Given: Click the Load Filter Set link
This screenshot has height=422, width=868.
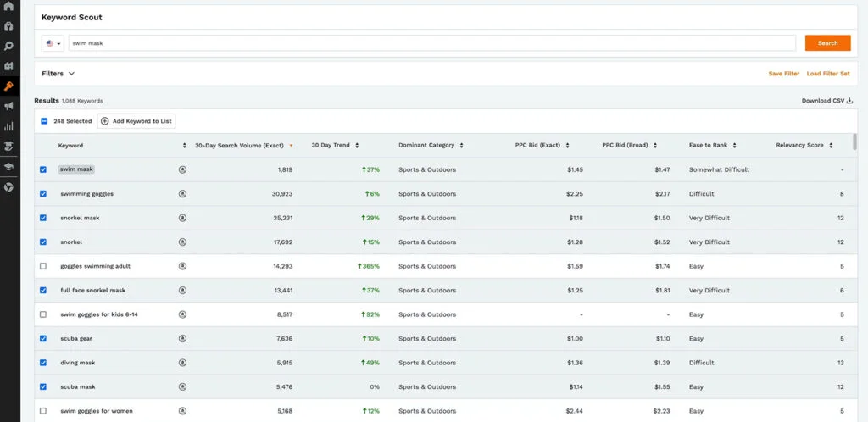Looking at the screenshot, I should click(828, 74).
